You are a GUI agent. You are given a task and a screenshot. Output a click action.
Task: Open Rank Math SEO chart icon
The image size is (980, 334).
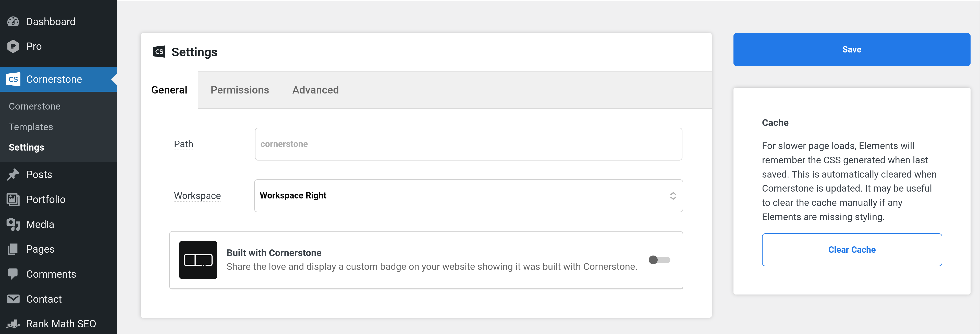[13, 323]
